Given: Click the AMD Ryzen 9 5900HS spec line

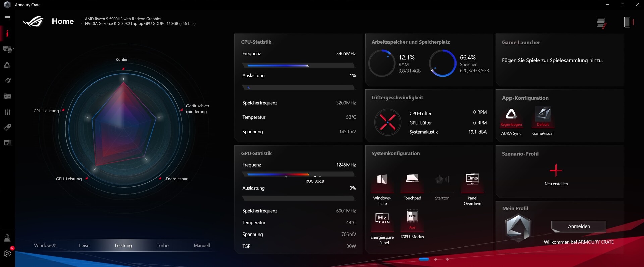Looking at the screenshot, I should tap(123, 19).
